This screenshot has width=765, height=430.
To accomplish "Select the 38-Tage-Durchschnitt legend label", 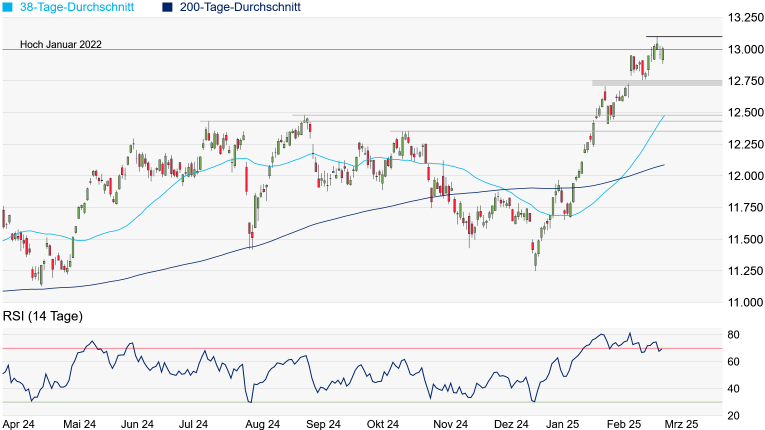I will tap(75, 7).
